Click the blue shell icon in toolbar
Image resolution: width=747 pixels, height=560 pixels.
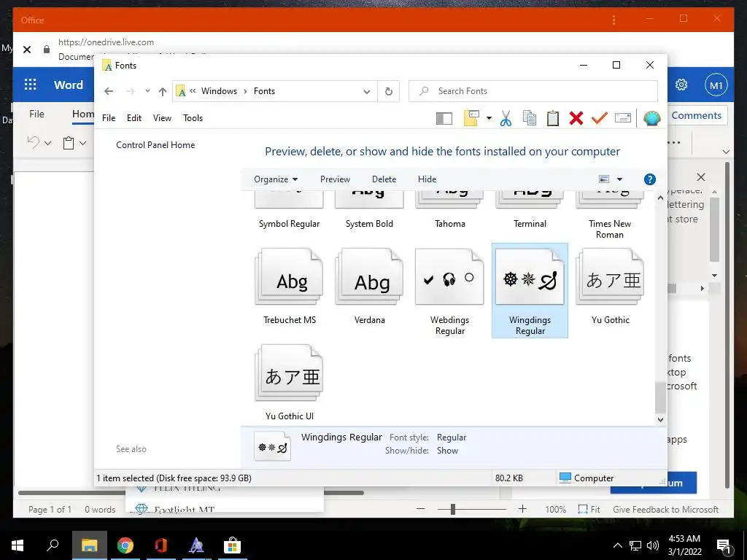click(x=651, y=118)
